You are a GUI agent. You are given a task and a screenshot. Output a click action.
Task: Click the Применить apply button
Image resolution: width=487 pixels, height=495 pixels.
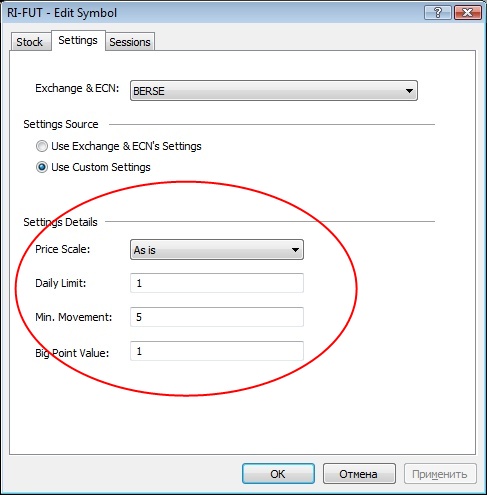(440, 474)
